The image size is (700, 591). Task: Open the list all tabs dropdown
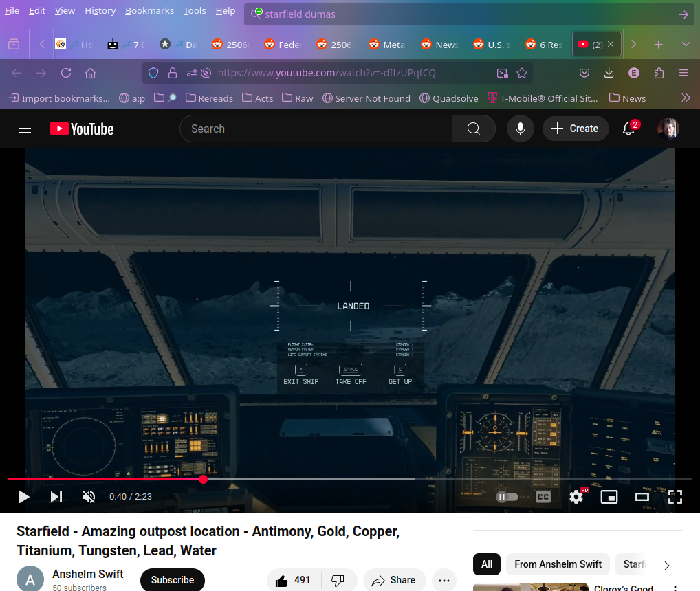point(686,44)
